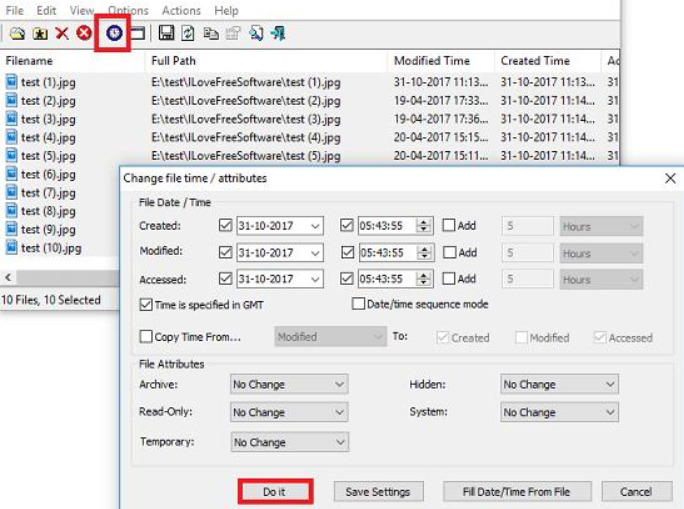Select the test (4).jpg file icon
The height and width of the screenshot is (509, 684).
point(12,137)
